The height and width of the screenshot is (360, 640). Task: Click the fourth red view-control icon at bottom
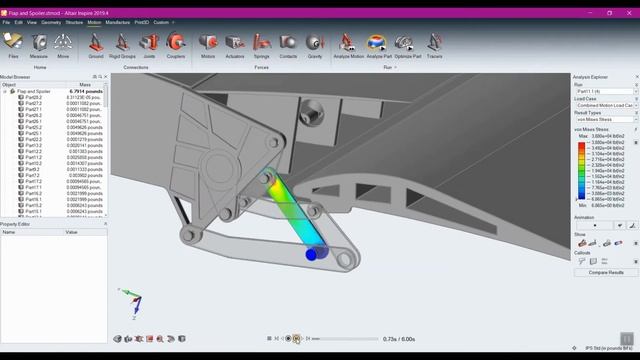pyautogui.click(x=149, y=339)
